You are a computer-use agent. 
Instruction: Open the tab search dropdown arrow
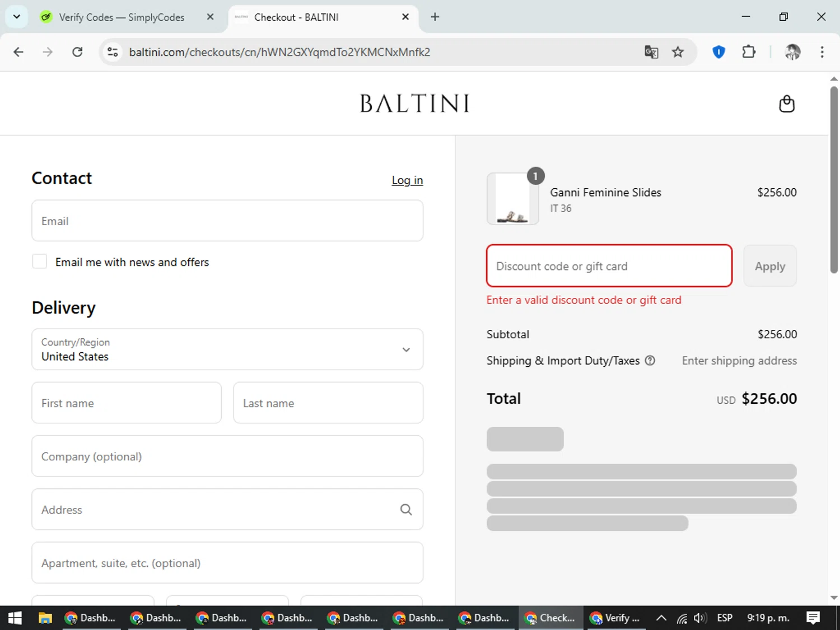click(17, 17)
